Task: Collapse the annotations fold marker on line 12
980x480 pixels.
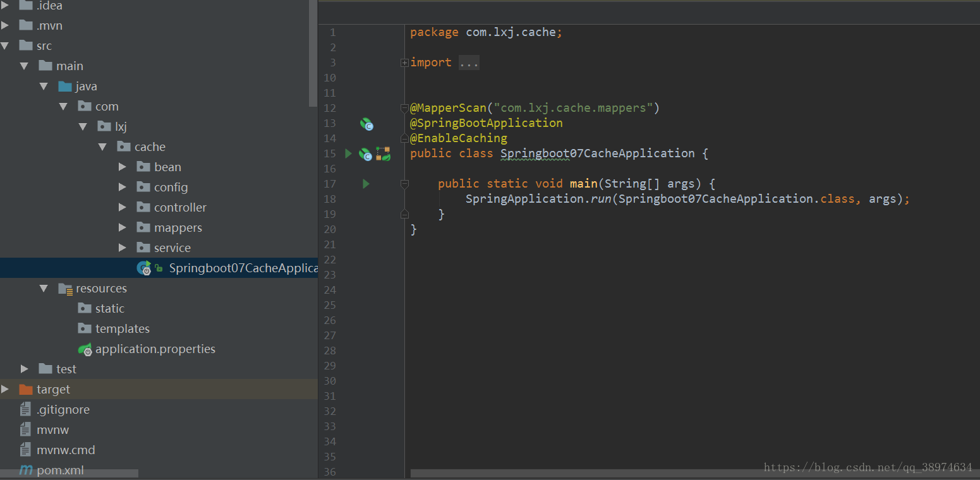Action: 404,108
